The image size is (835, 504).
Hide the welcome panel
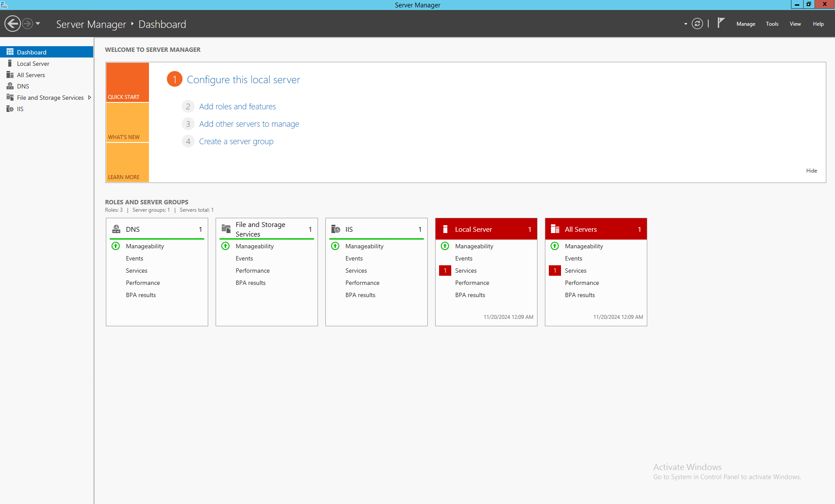point(811,171)
